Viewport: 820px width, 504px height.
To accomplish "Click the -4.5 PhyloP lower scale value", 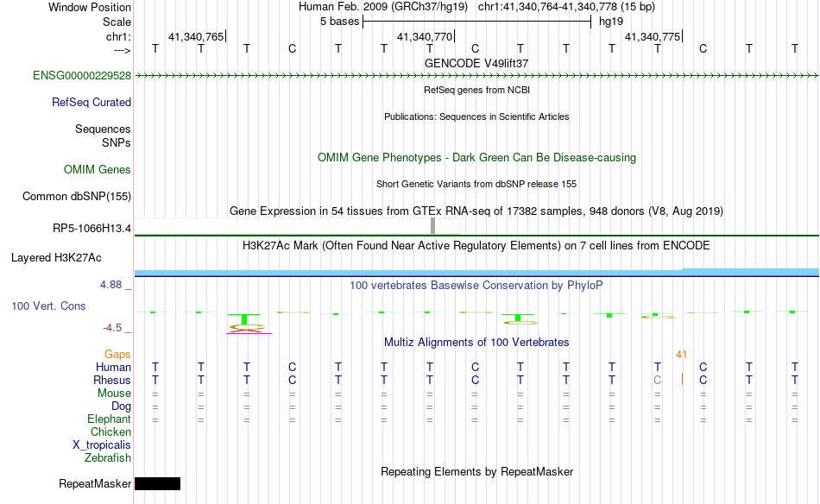I will [112, 328].
